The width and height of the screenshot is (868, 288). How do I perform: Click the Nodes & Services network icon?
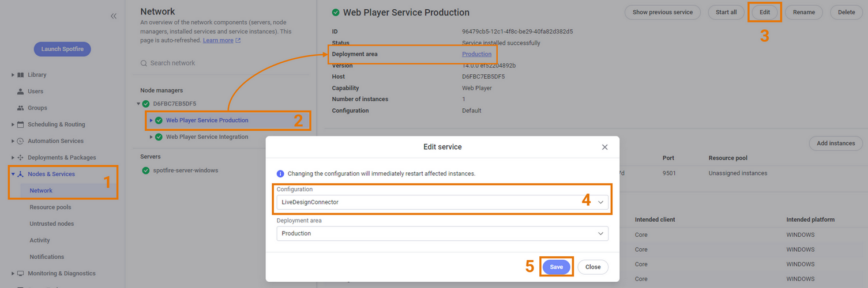point(21,174)
